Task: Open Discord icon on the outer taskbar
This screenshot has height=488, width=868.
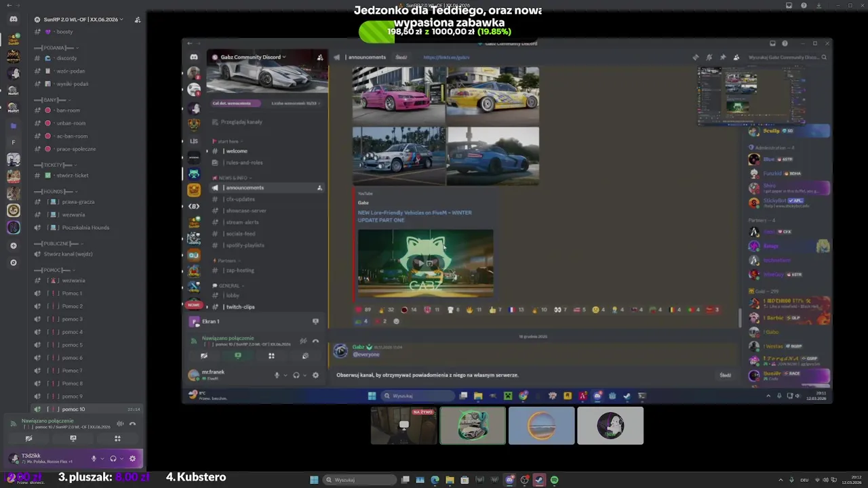Action: pyautogui.click(x=509, y=480)
